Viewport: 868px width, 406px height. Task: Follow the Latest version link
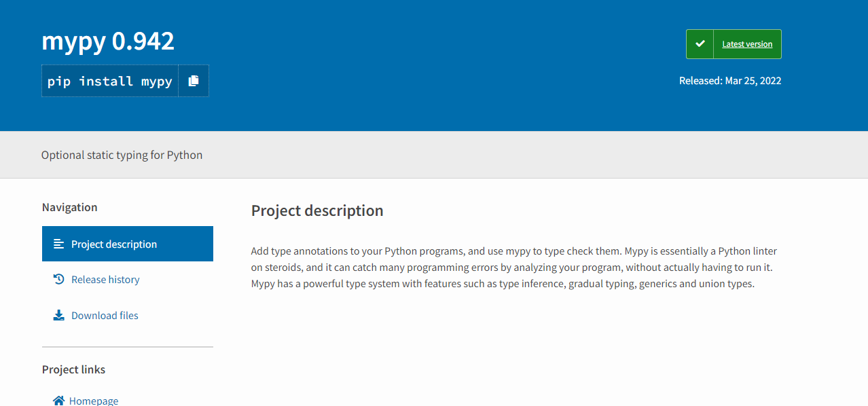click(x=747, y=43)
